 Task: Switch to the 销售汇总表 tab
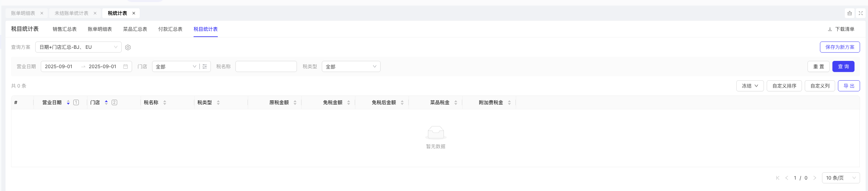65,29
